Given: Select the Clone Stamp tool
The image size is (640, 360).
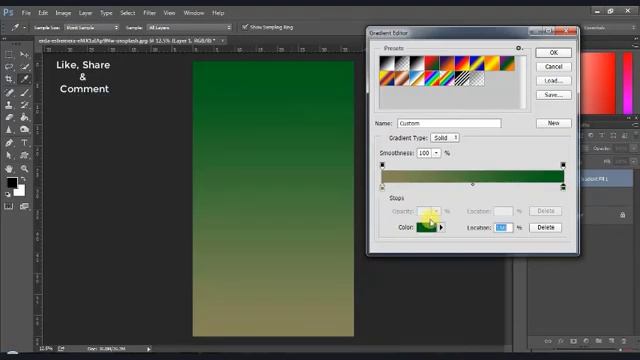Looking at the screenshot, I should (x=9, y=105).
